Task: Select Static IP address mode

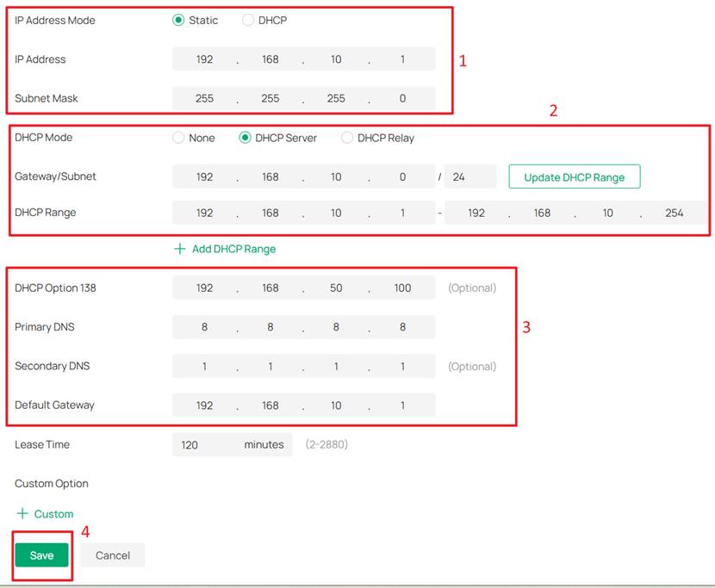Action: pyautogui.click(x=178, y=20)
